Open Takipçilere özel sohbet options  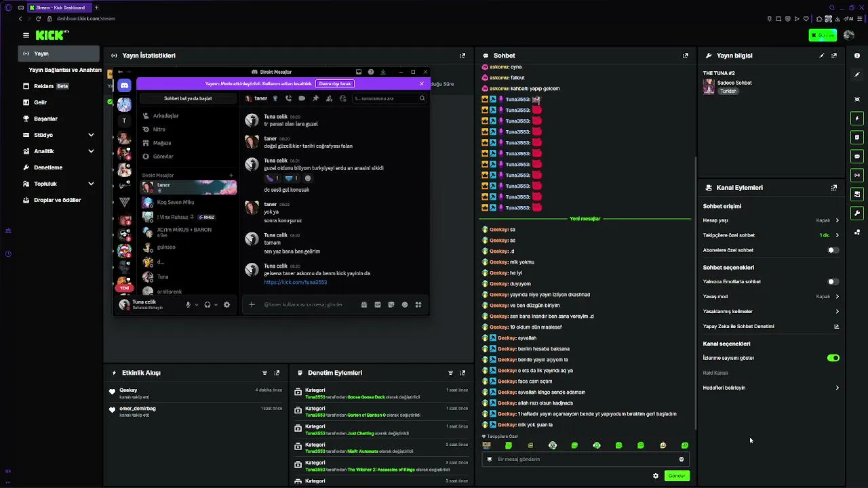pos(771,235)
